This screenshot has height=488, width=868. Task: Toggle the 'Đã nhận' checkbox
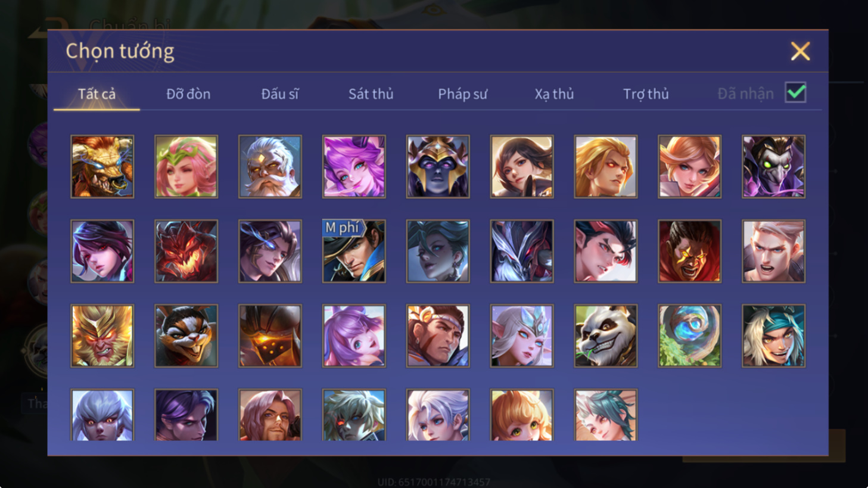click(795, 93)
